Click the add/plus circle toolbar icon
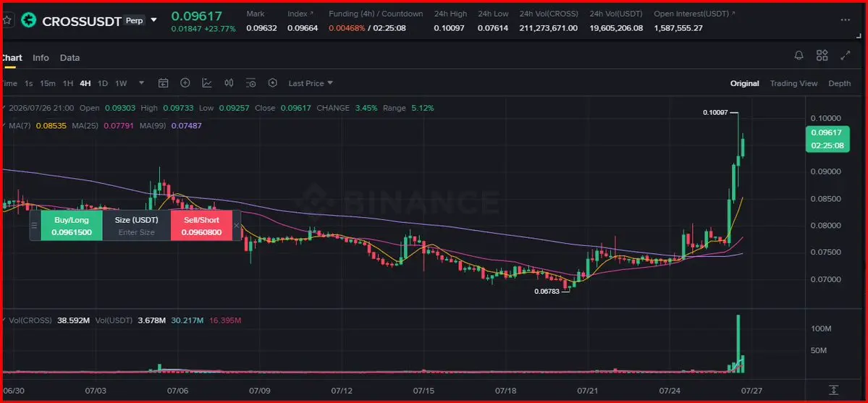The image size is (868, 403). [x=185, y=83]
